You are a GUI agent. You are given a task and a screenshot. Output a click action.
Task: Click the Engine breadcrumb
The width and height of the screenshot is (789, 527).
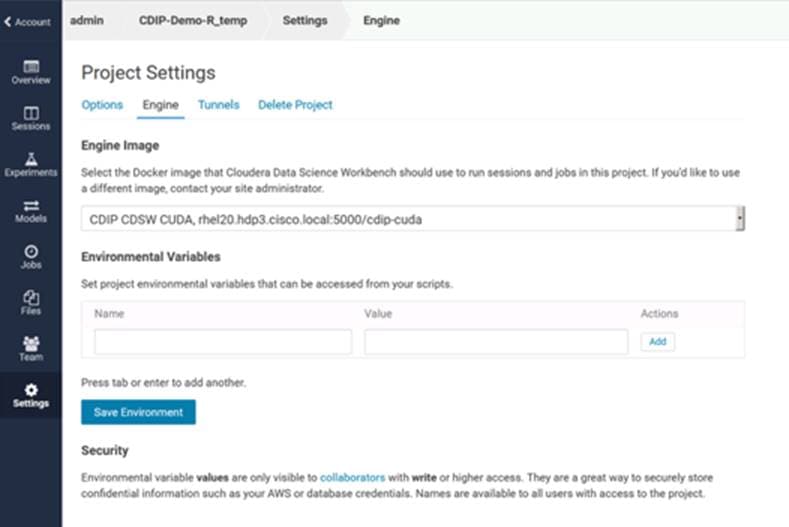pyautogui.click(x=381, y=21)
